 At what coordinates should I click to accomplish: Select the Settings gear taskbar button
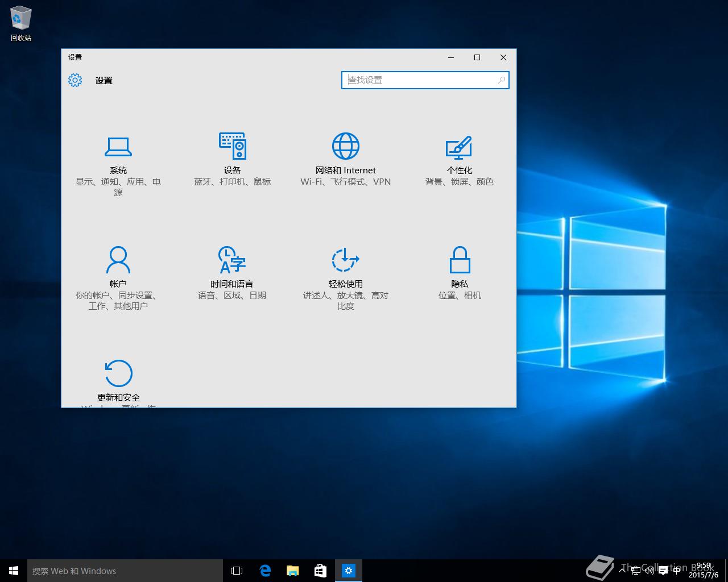click(x=349, y=571)
